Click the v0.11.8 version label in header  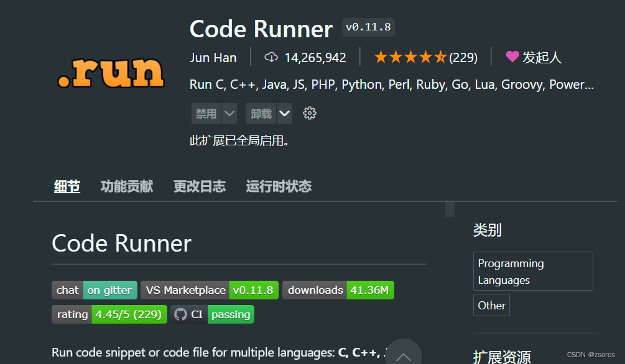[368, 27]
